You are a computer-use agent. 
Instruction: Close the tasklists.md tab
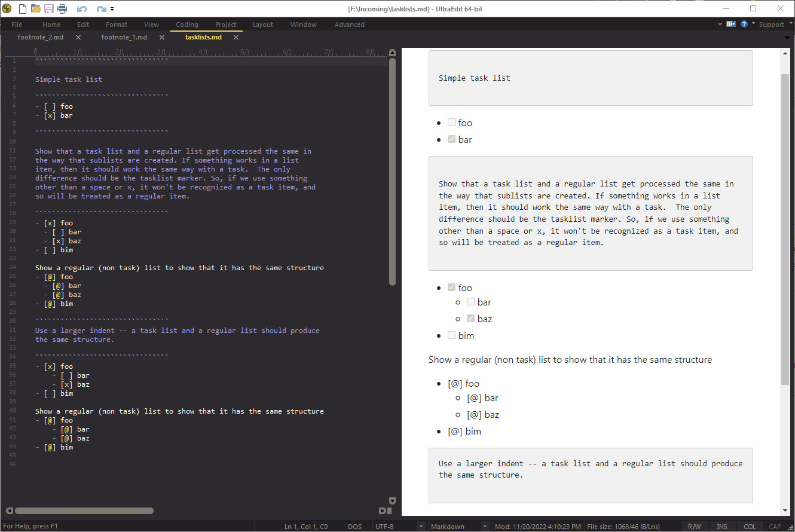click(x=236, y=37)
